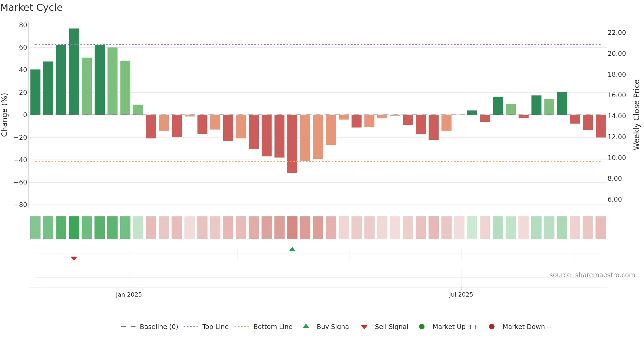The image size is (644, 362).
Task: Click the green Market Up legend circle
Action: [x=422, y=327]
